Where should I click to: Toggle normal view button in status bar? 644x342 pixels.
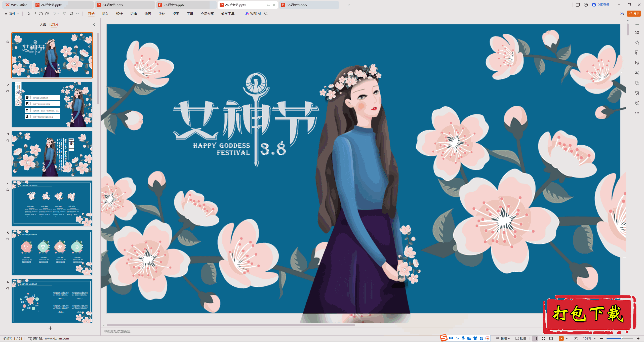tap(535, 338)
